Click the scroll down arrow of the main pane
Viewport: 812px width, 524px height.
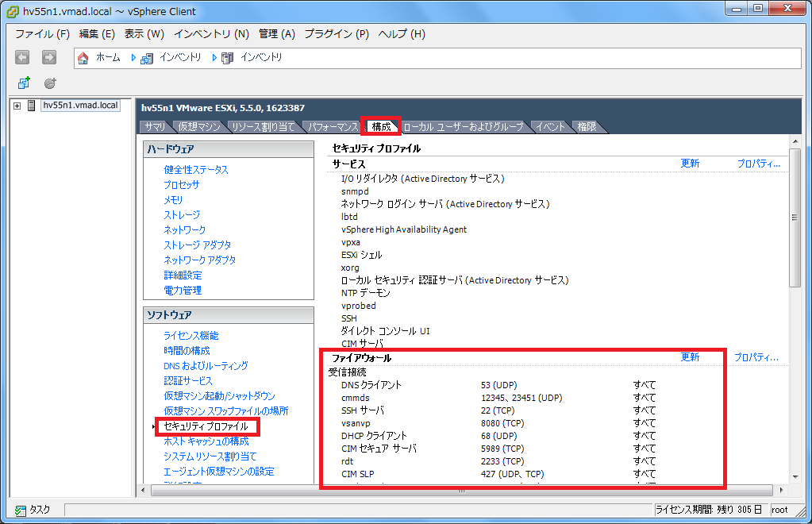click(x=795, y=477)
